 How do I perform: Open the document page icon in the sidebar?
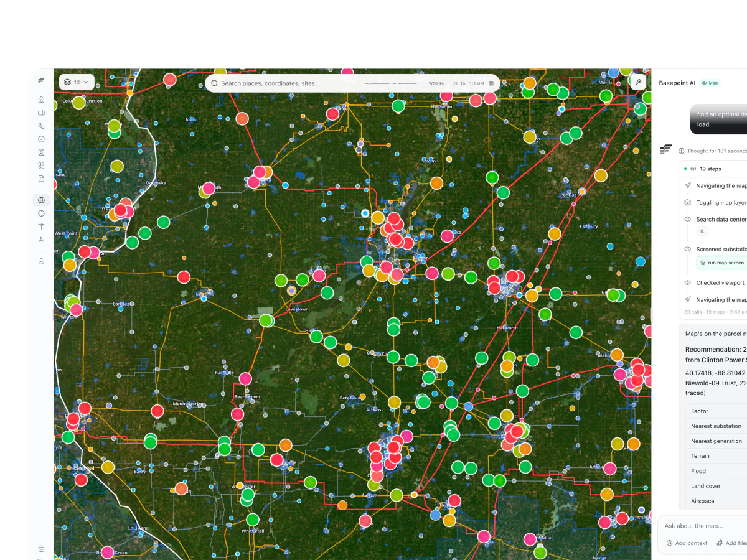point(41,179)
